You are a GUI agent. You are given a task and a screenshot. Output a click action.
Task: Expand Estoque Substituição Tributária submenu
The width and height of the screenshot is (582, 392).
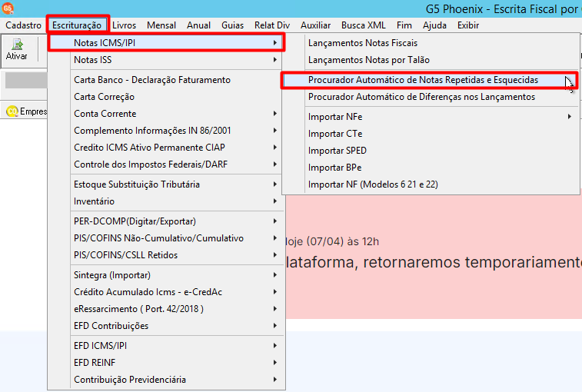[x=166, y=184]
